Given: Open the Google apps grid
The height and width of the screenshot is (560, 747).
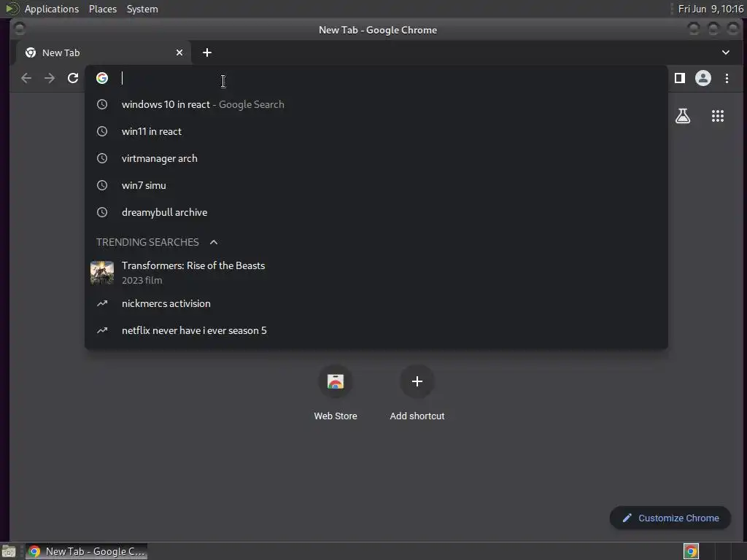Looking at the screenshot, I should click(718, 116).
